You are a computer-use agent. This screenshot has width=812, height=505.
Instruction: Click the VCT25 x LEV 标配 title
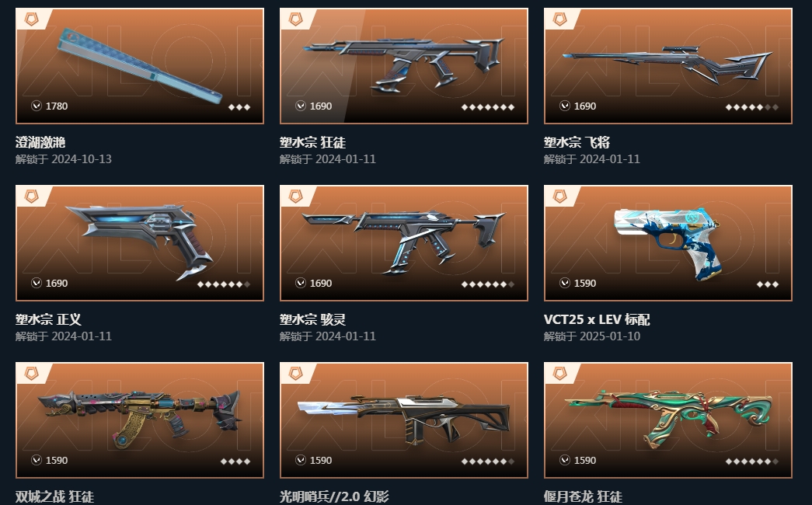pyautogui.click(x=597, y=319)
